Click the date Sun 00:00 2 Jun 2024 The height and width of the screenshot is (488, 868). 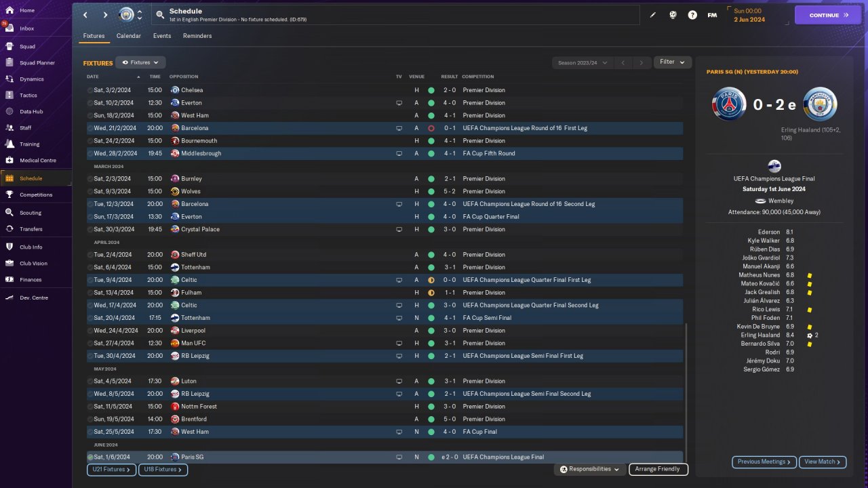(x=749, y=15)
